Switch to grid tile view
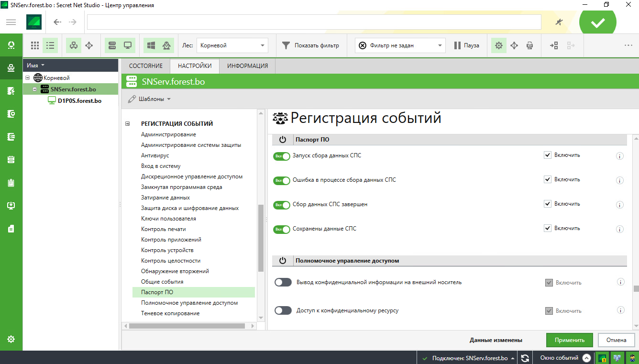This screenshot has height=364, width=639. [x=35, y=45]
